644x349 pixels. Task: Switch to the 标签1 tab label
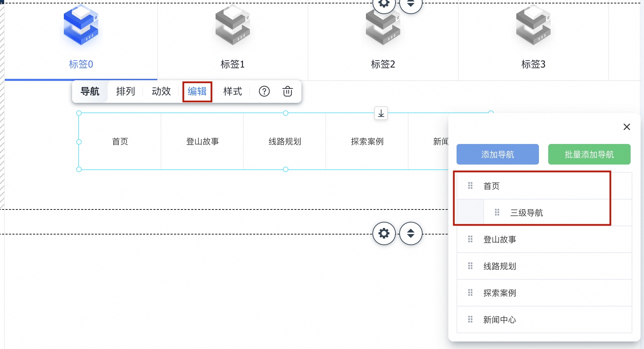click(233, 64)
